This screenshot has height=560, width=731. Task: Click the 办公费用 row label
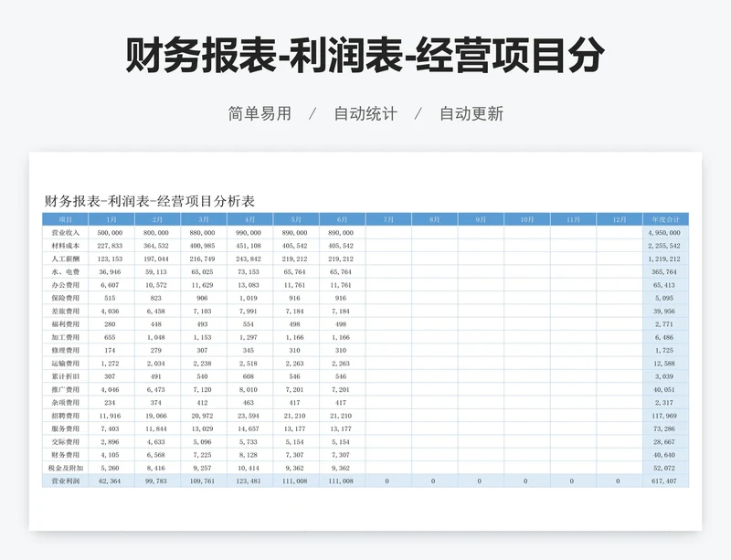pos(65,285)
